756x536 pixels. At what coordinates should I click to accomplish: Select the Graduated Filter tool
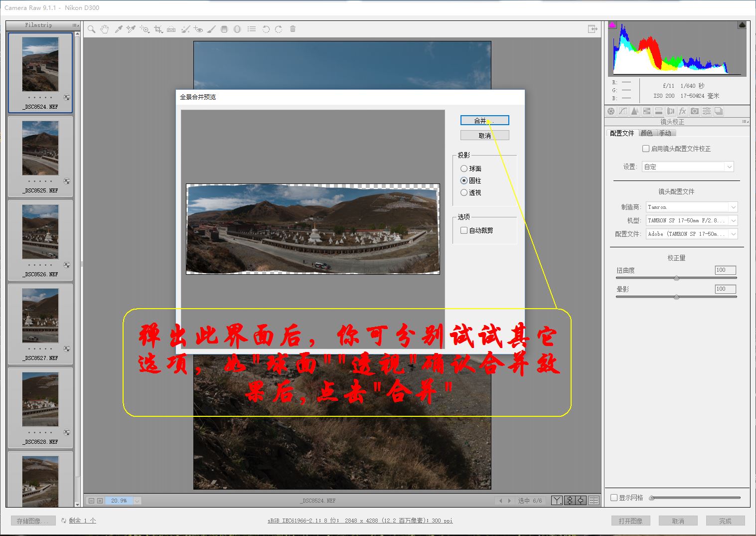point(224,29)
